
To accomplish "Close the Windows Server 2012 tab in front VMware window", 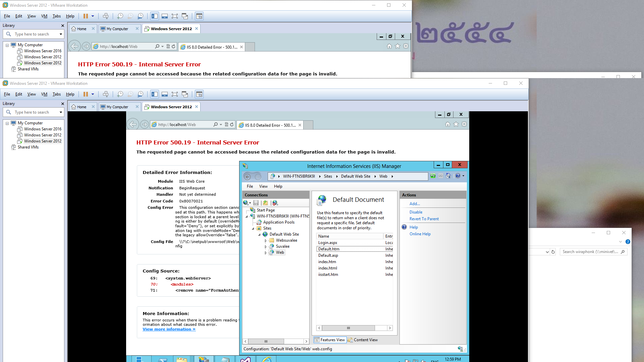I will coord(197,107).
